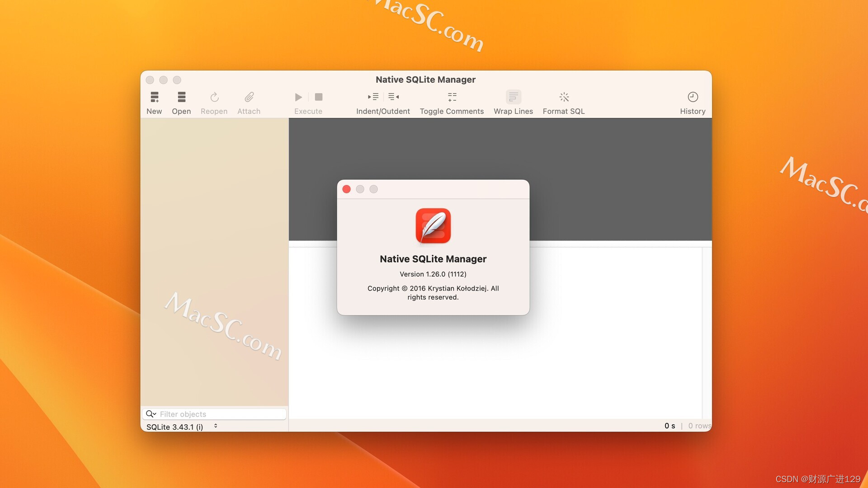Screen dimensions: 868x488
Task: Open the query History
Action: point(693,97)
